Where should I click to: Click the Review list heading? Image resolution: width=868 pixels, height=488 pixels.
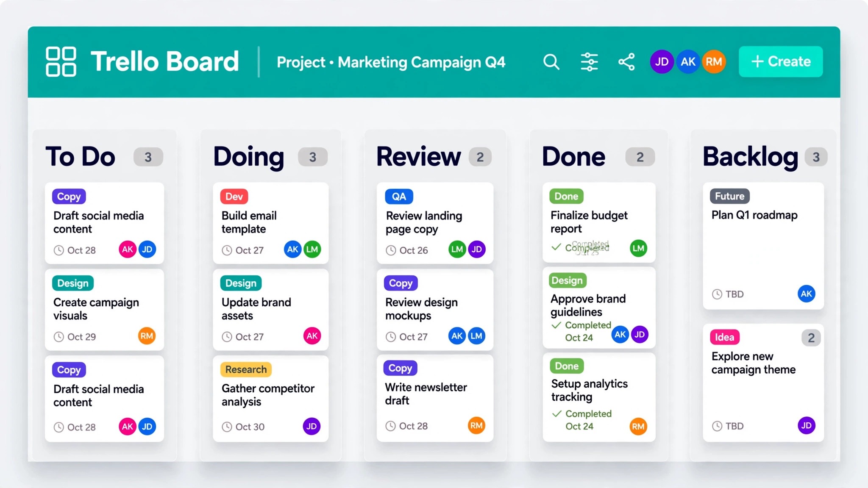tap(418, 156)
